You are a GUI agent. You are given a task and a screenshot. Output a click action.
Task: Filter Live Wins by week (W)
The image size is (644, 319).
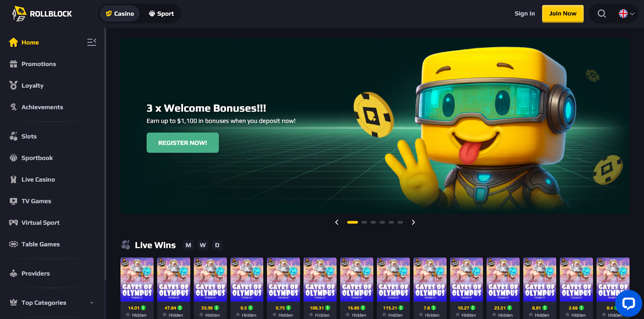pos(203,245)
